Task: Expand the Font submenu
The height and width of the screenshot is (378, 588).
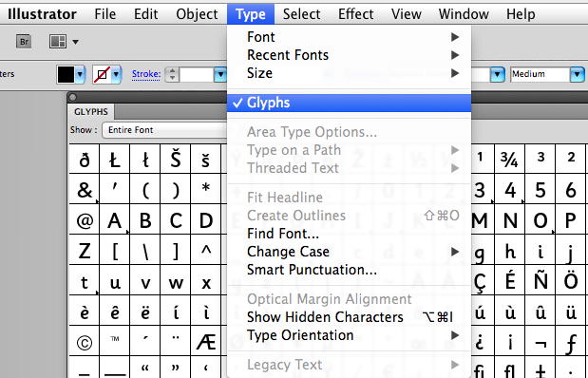Action: click(x=350, y=37)
